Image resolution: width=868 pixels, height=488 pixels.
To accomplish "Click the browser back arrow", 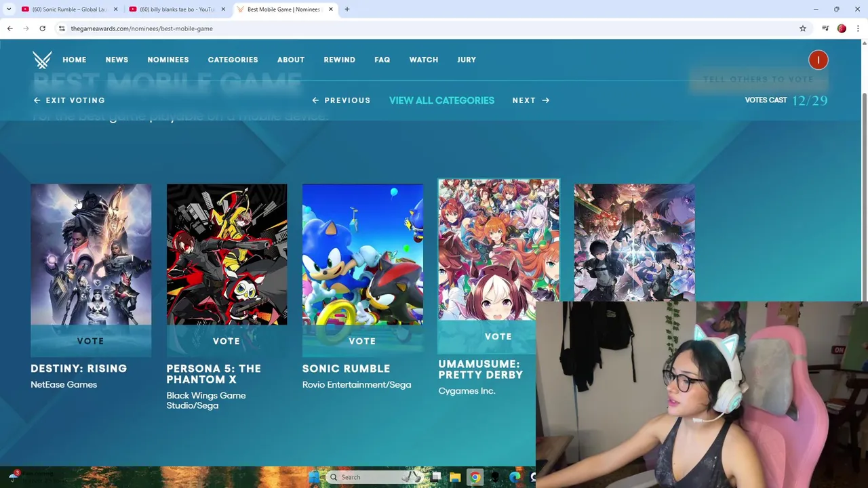I will 9,28.
